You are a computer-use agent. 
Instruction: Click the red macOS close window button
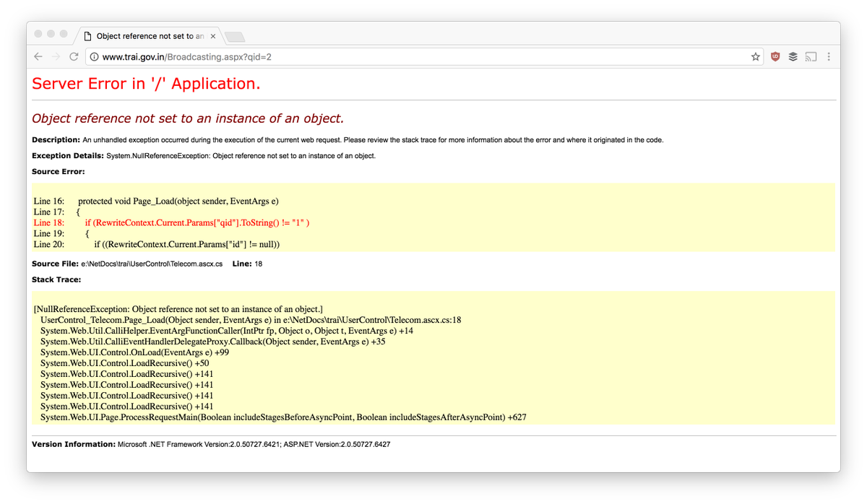[39, 34]
